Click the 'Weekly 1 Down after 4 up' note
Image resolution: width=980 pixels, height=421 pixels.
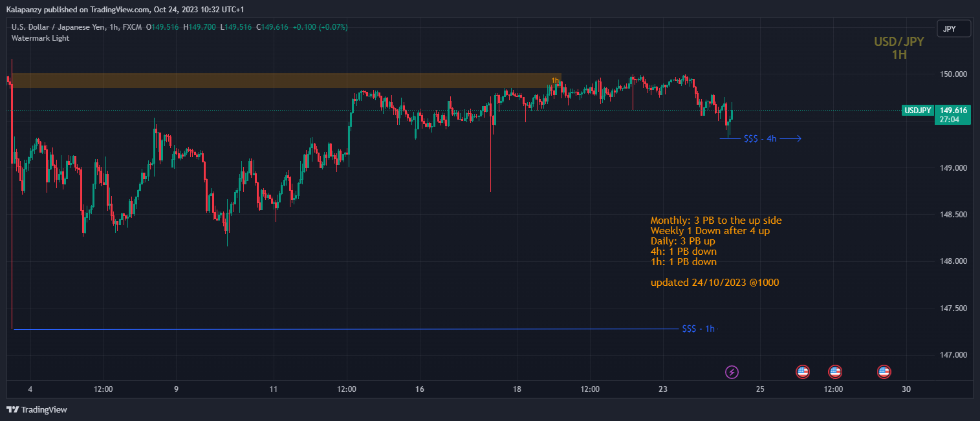point(710,231)
